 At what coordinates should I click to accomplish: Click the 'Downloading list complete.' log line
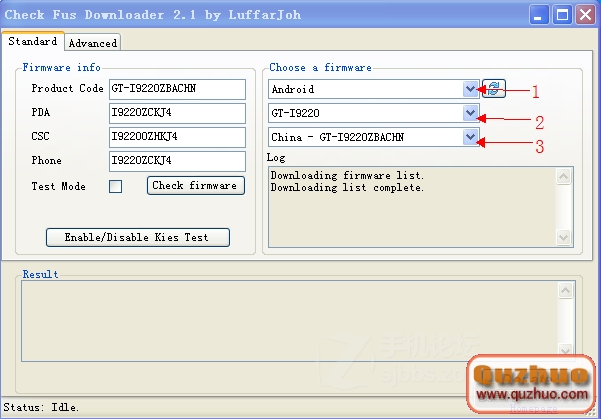click(347, 187)
